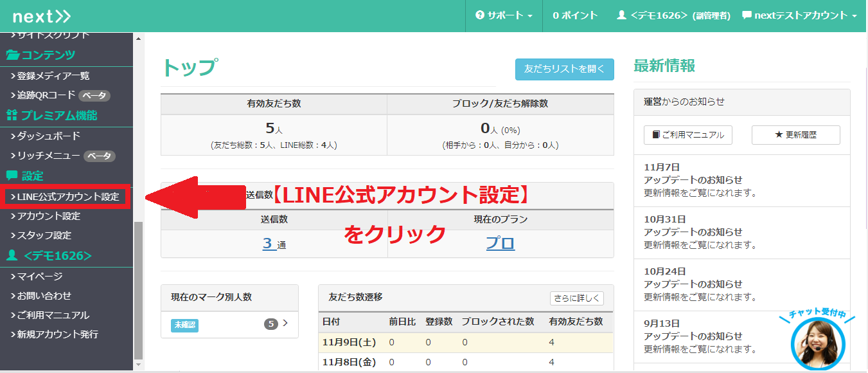Click the プレミアム機能 gift icon
The width and height of the screenshot is (868, 373).
pos(12,116)
